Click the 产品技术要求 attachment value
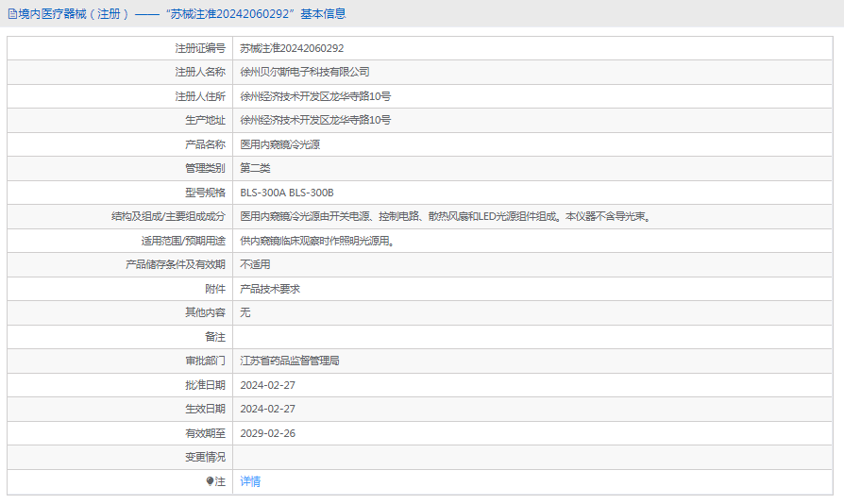The height and width of the screenshot is (504, 844). (270, 289)
